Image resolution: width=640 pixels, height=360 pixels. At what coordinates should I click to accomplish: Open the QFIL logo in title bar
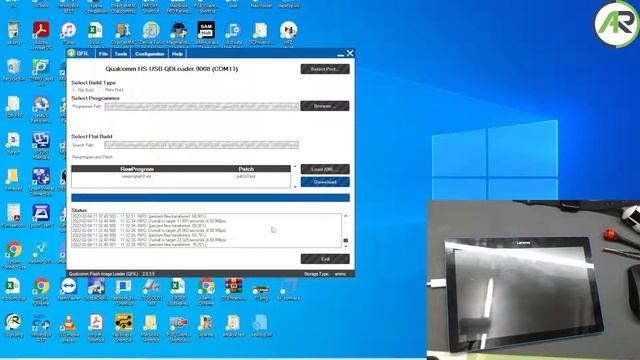pyautogui.click(x=72, y=53)
